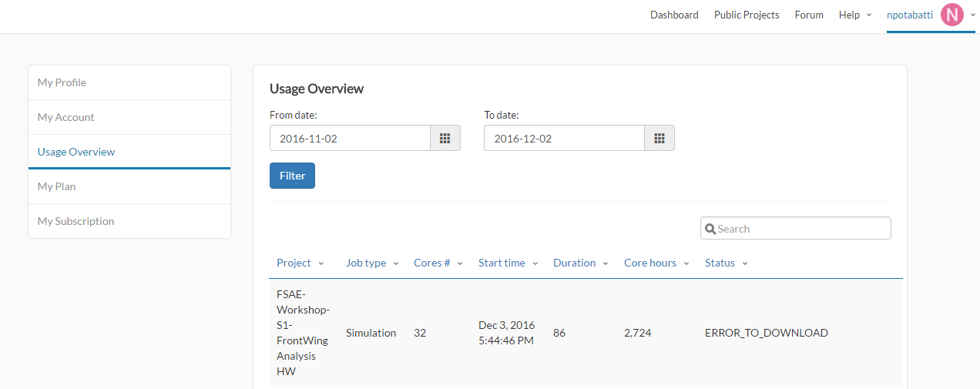Sort by Duration column header
The height and width of the screenshot is (389, 980).
(x=580, y=263)
